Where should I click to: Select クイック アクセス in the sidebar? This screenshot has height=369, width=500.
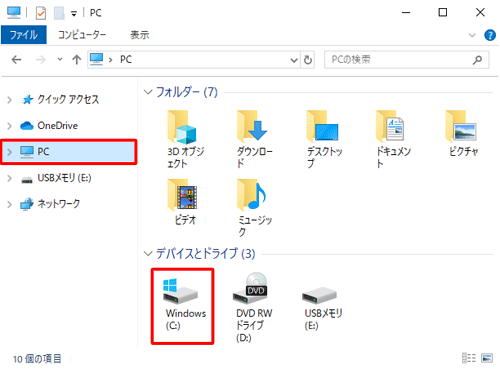pyautogui.click(x=60, y=99)
